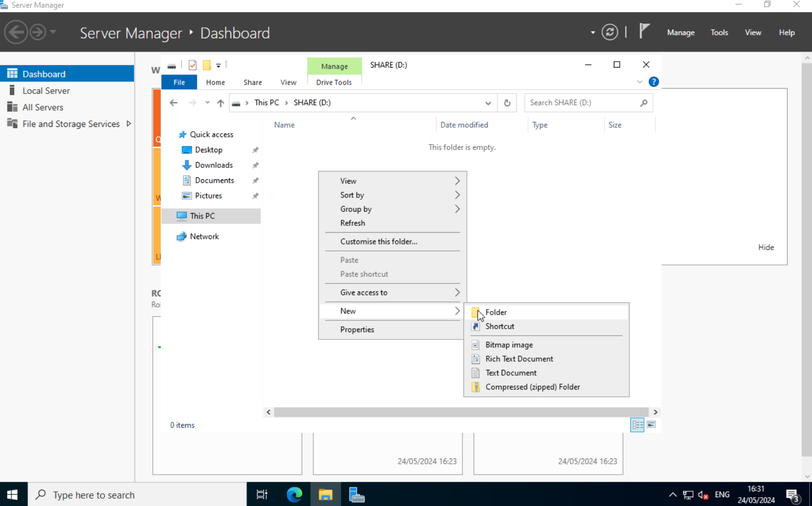Expand File and Storage Services arrow
This screenshot has width=812, height=506.
[129, 124]
